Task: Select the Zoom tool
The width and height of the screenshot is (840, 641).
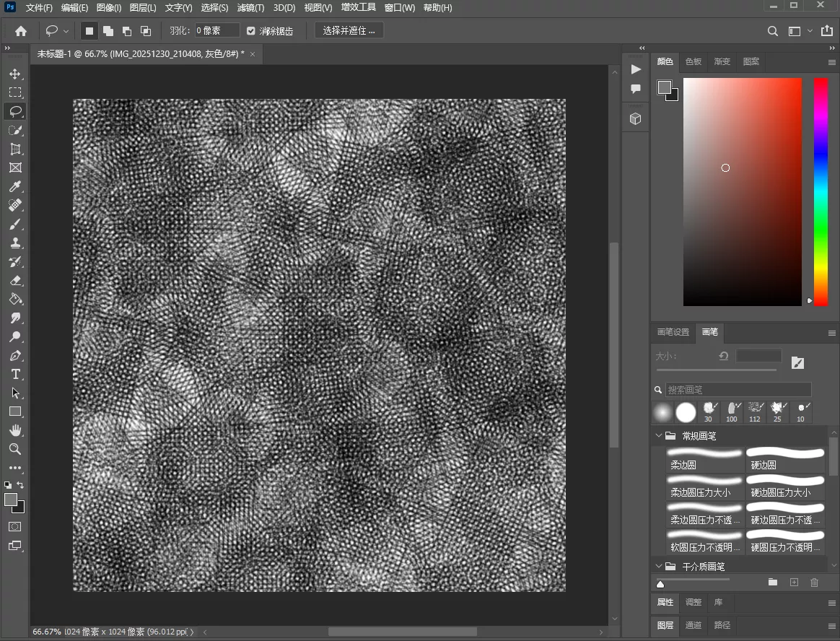Action: click(x=15, y=449)
